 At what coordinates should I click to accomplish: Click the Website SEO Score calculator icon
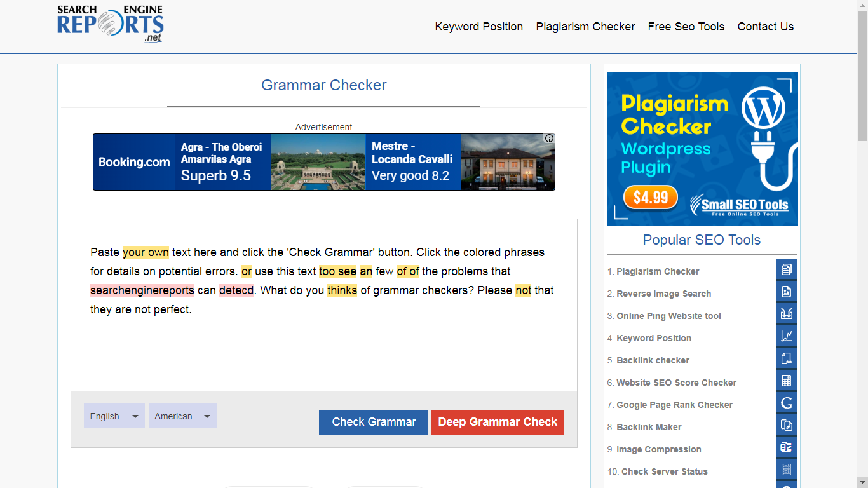(x=787, y=381)
